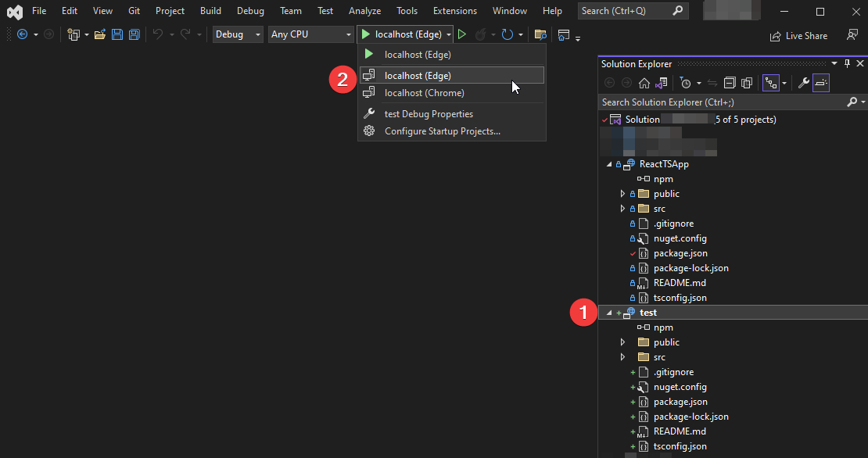Select the npm node under test
Viewport: 868px width, 458px height.
(x=663, y=327)
